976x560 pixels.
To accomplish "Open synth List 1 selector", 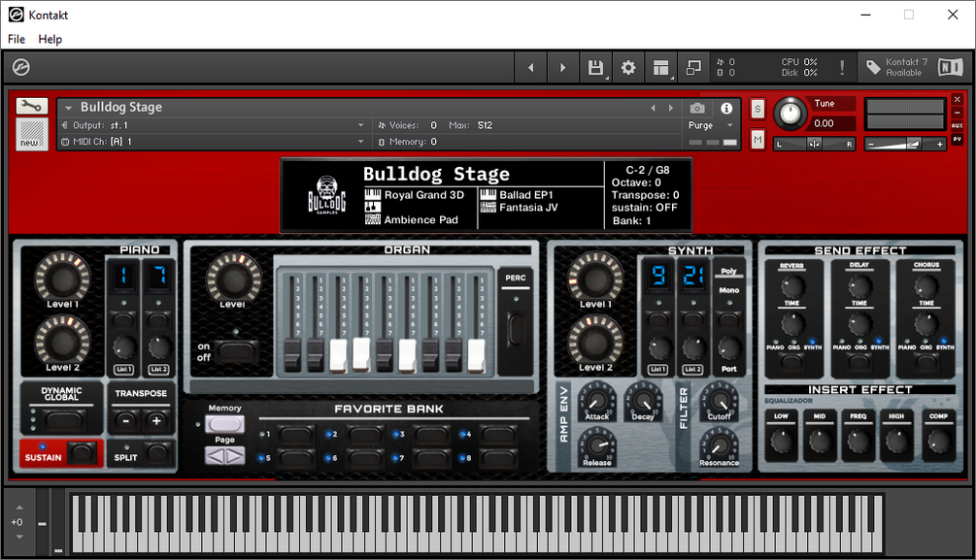I will click(x=657, y=370).
